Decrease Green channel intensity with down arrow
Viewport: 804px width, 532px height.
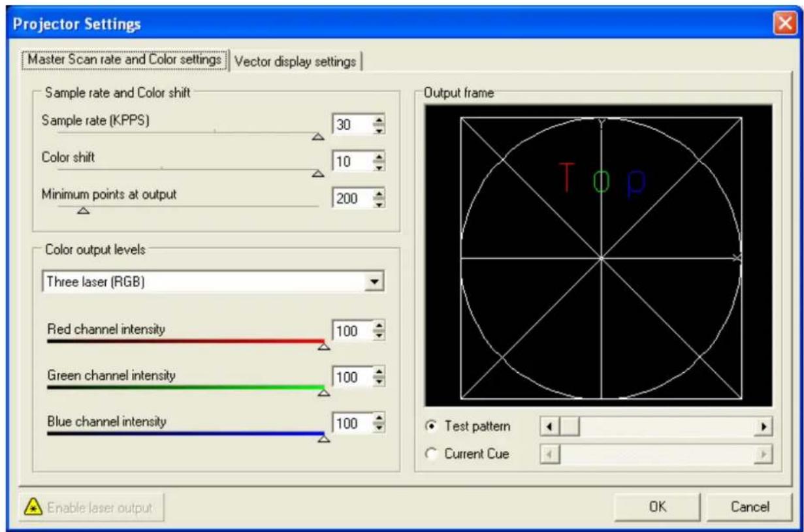point(379,382)
